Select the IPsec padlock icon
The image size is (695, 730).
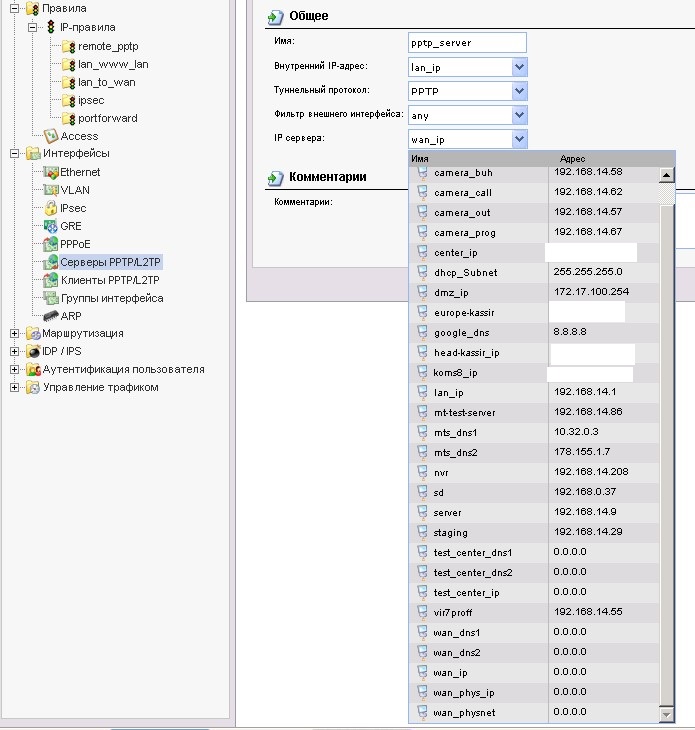click(x=51, y=208)
